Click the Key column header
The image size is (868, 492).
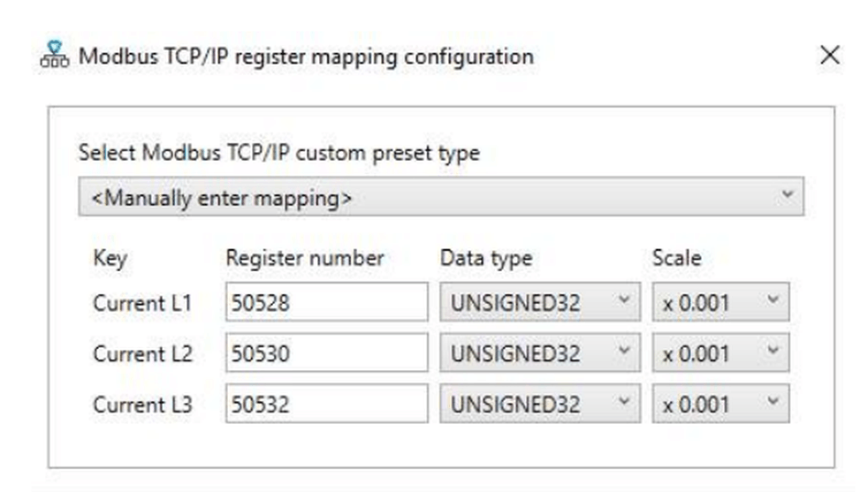(x=110, y=259)
